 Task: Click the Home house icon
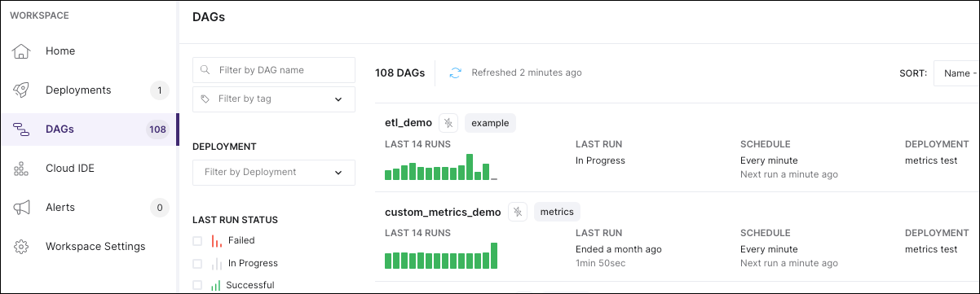tap(21, 51)
